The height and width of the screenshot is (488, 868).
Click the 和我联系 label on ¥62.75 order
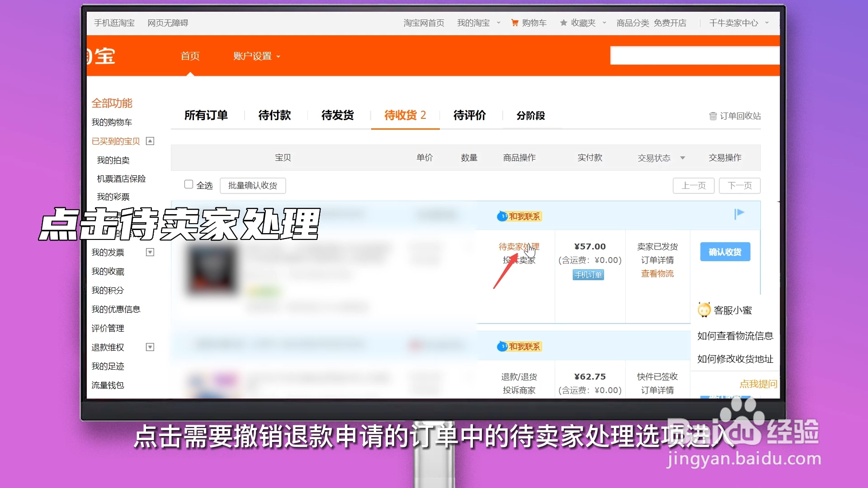[x=524, y=347]
